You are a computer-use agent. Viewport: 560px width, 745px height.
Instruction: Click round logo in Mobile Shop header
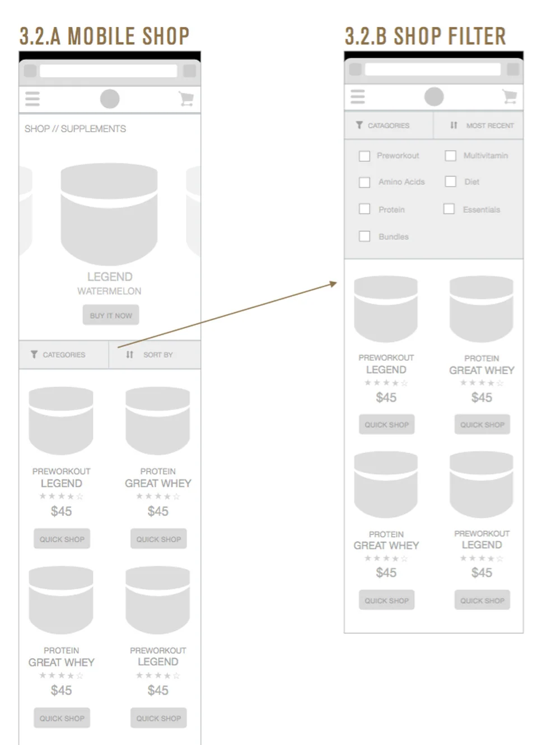pos(110,99)
